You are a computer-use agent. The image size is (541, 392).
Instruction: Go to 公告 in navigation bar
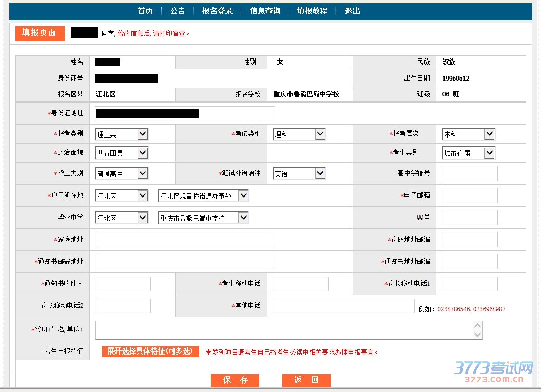pyautogui.click(x=178, y=11)
